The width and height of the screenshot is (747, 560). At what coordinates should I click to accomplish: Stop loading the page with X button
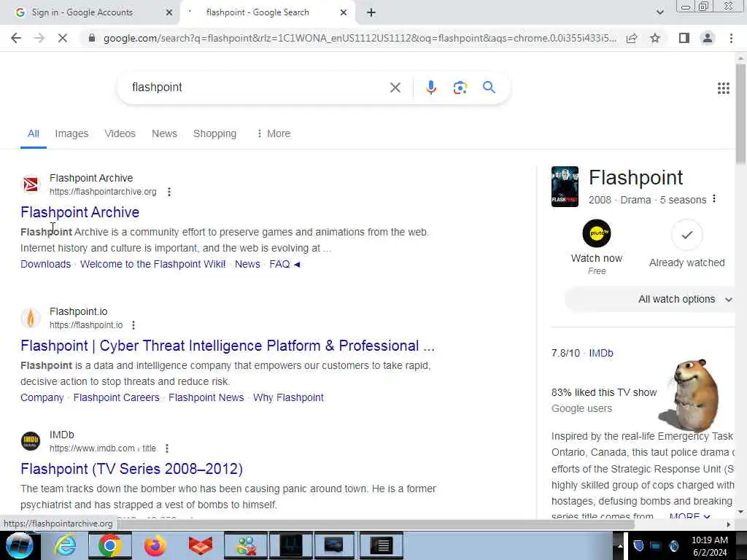63,38
